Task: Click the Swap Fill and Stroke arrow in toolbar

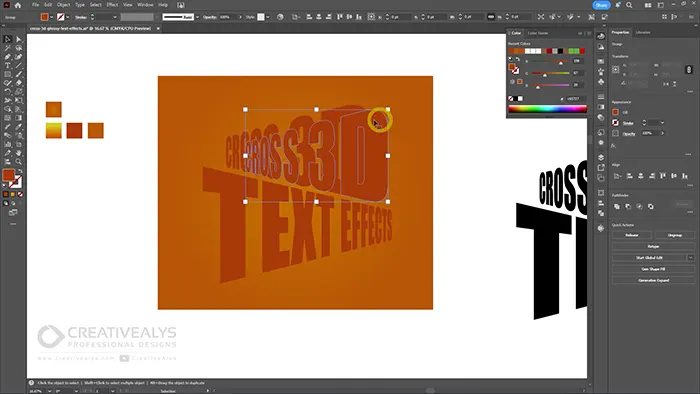Action: click(20, 171)
